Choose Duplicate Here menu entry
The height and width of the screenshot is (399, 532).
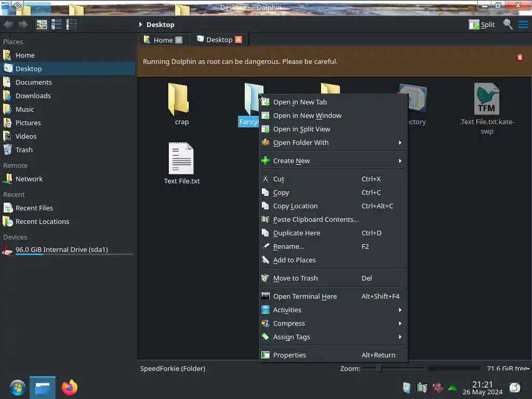click(333, 233)
